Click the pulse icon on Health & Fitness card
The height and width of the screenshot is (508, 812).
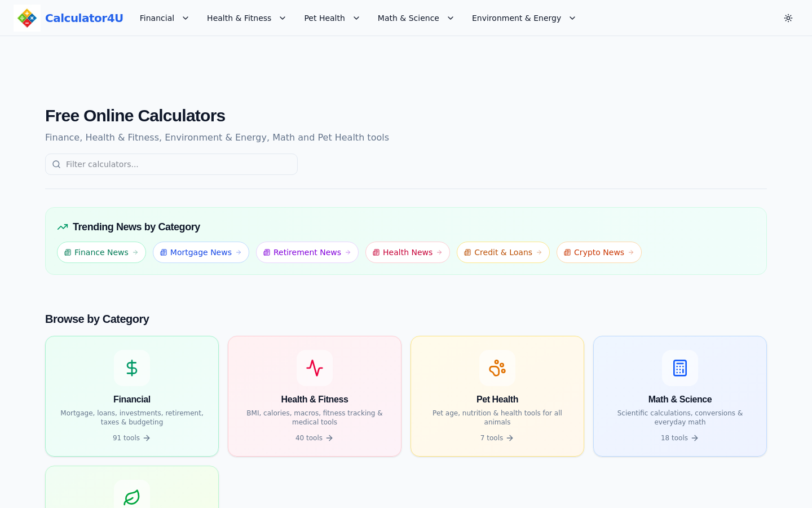tap(315, 368)
